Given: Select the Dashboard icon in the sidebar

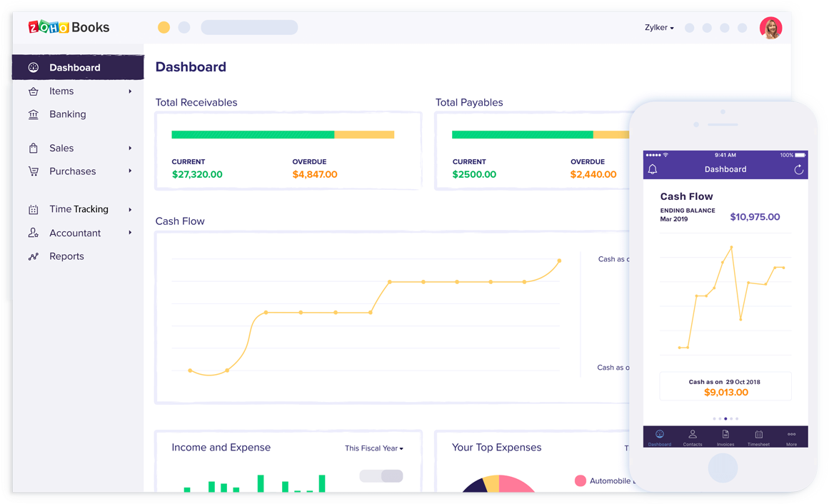Looking at the screenshot, I should tap(34, 67).
